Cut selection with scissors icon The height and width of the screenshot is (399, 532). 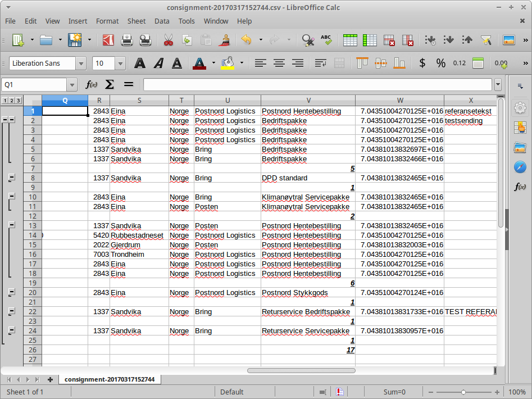[x=169, y=40]
